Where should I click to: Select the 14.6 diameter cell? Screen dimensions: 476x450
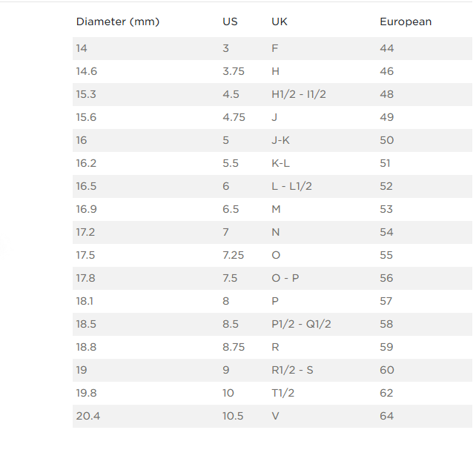[x=86, y=71]
